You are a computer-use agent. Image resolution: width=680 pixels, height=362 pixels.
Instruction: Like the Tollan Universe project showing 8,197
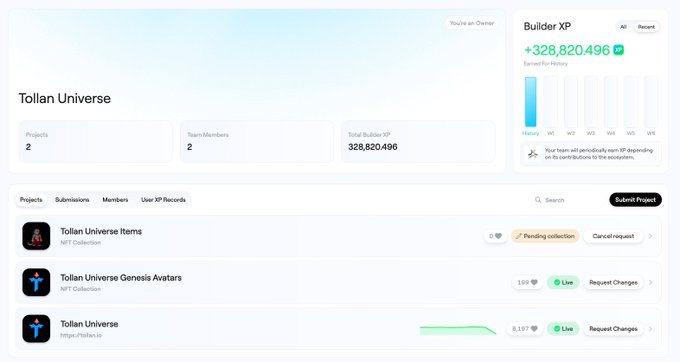pyautogui.click(x=525, y=329)
